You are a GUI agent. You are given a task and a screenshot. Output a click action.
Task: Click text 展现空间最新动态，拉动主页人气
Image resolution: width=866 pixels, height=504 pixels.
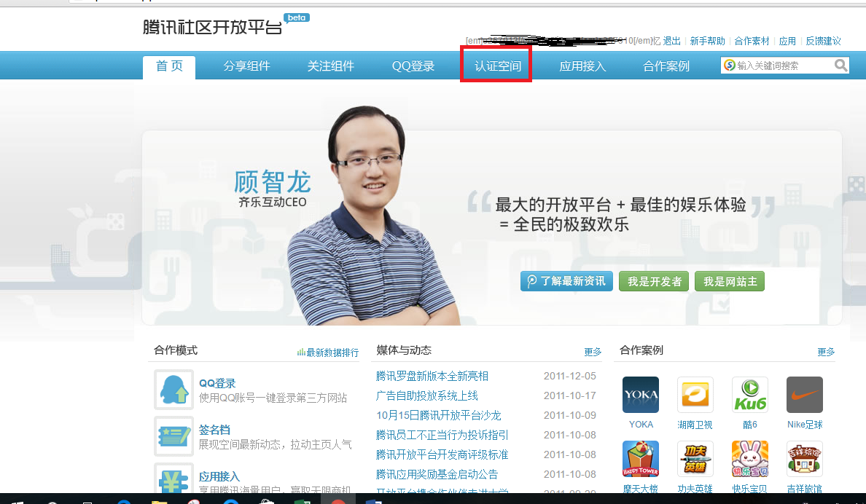275,444
